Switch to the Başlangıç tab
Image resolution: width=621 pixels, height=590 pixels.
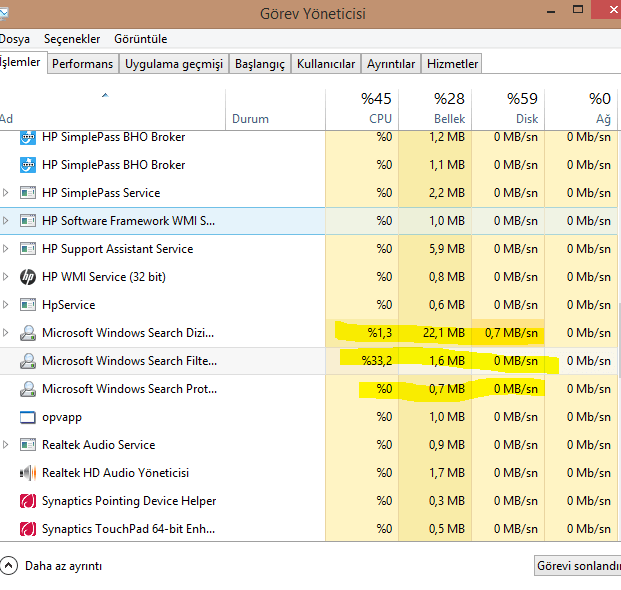pyautogui.click(x=260, y=64)
